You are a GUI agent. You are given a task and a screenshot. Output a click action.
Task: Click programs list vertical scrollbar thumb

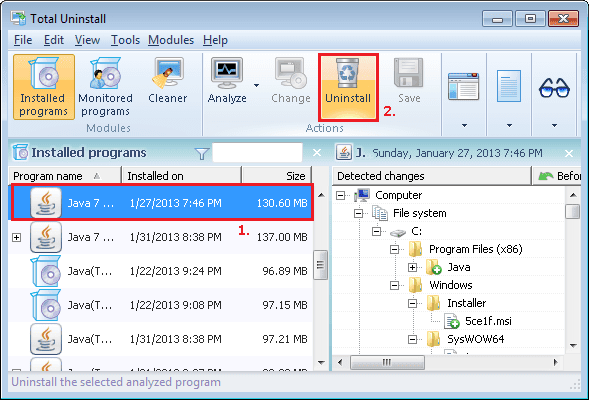click(x=320, y=265)
